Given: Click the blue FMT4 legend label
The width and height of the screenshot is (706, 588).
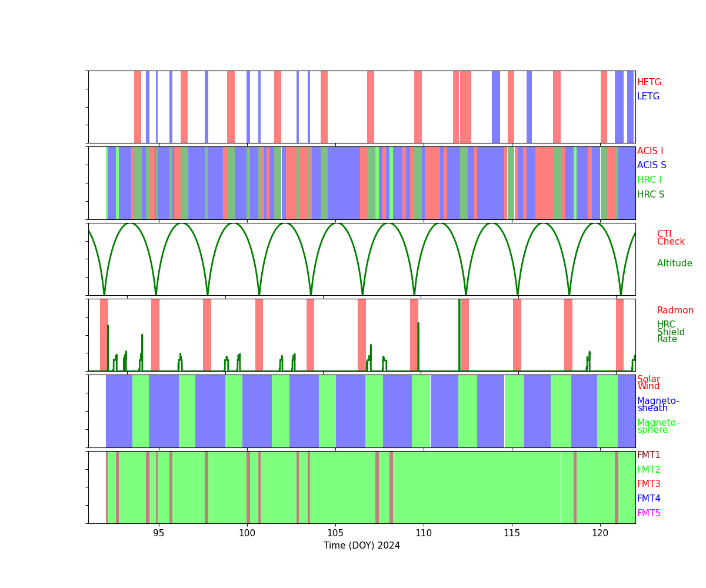Looking at the screenshot, I should point(648,499).
